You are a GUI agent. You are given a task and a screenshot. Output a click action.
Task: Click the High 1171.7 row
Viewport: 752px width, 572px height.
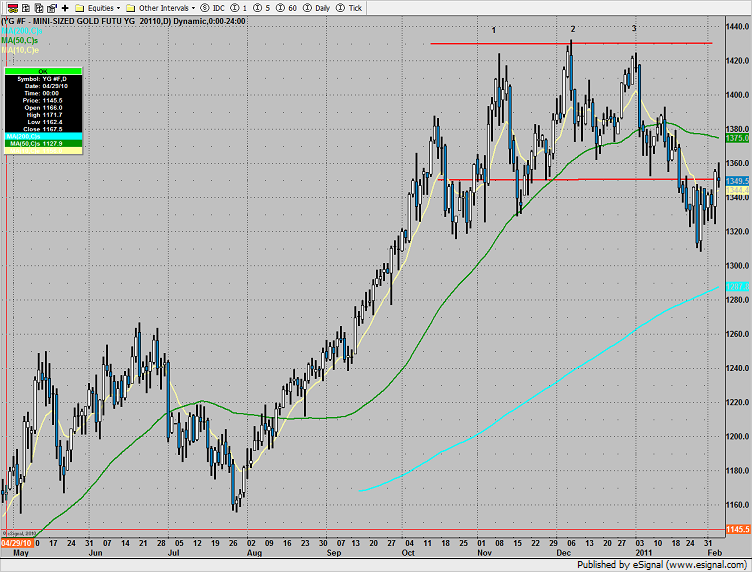[x=43, y=115]
